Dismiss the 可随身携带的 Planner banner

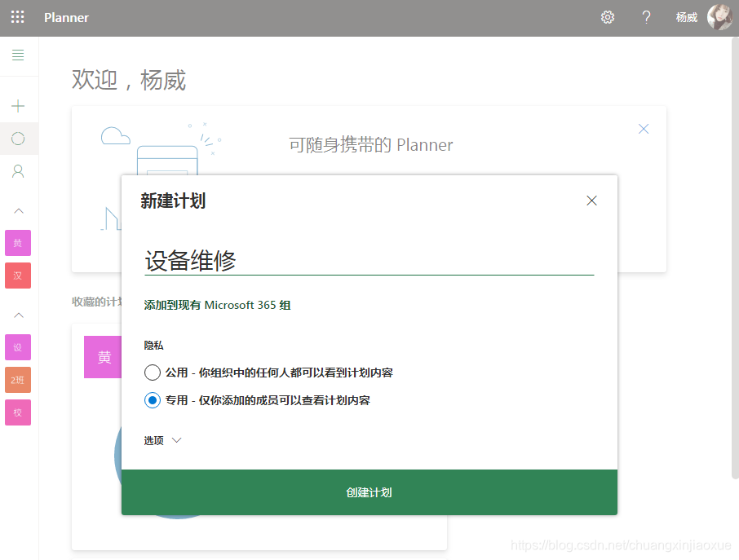coord(644,129)
